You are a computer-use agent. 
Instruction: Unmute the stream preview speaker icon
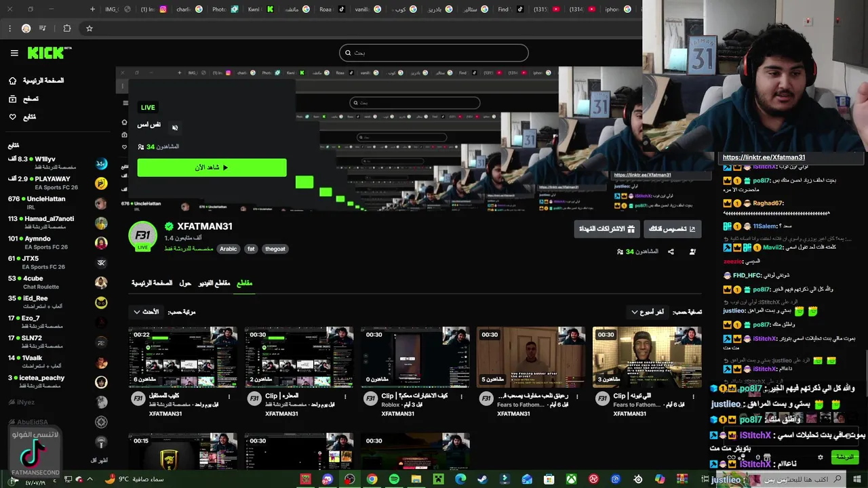[x=175, y=127]
